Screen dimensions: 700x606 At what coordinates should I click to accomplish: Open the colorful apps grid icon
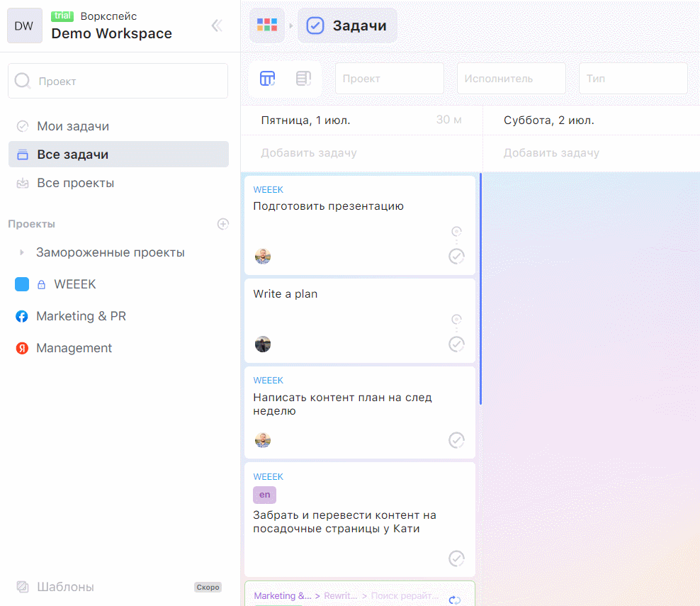(x=267, y=26)
